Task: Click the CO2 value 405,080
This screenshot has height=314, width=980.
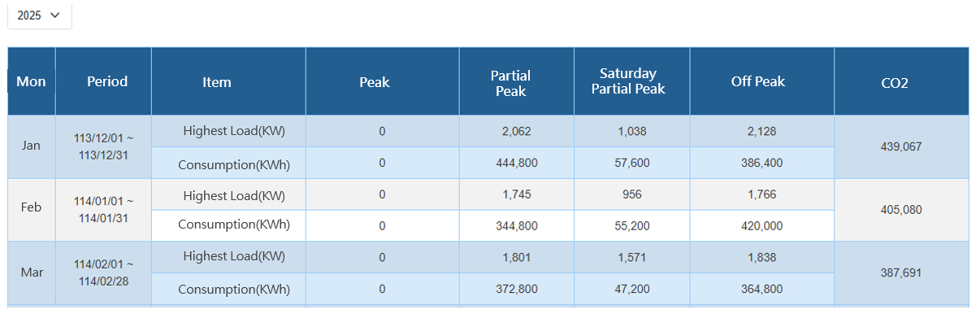Action: [901, 210]
